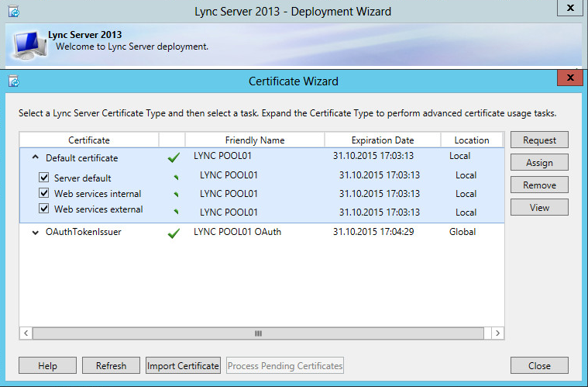588x387 pixels.
Task: Select the Web services internal row label
Action: 98,194
